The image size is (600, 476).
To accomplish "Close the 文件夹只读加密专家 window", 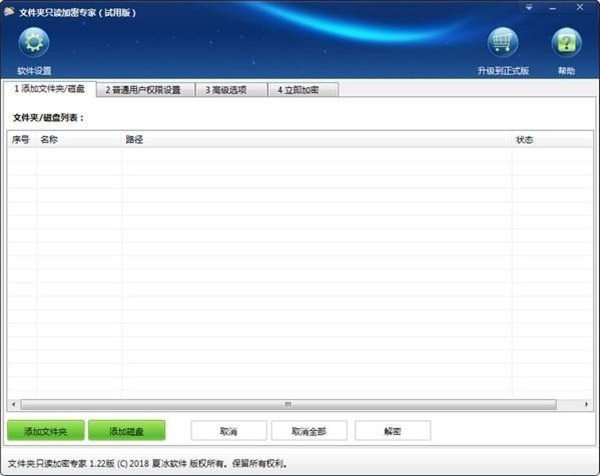I will click(x=580, y=7).
